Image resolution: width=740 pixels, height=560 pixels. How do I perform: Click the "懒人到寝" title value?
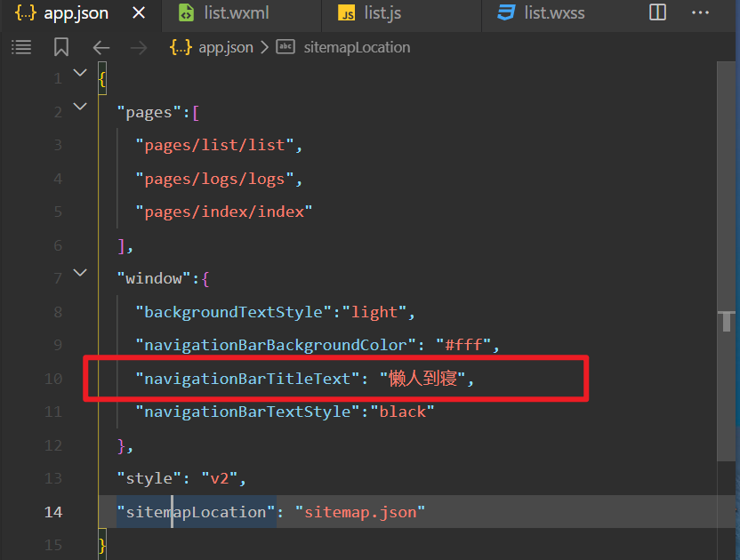[423, 379]
